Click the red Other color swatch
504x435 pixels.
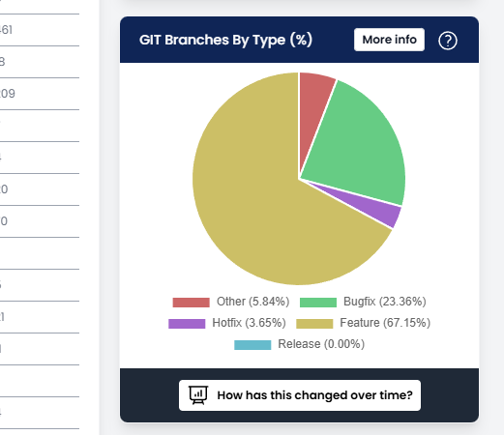(x=191, y=303)
